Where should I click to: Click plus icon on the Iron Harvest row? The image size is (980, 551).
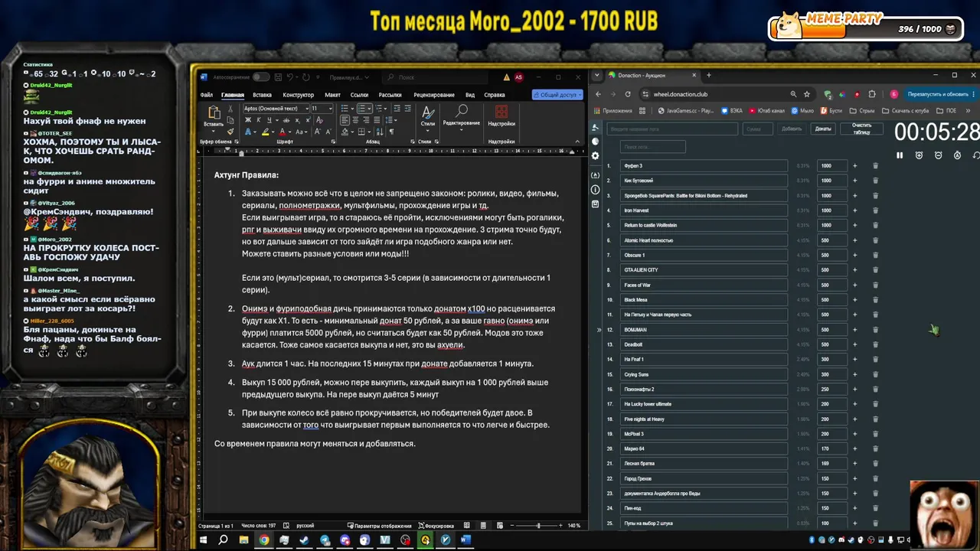click(855, 210)
